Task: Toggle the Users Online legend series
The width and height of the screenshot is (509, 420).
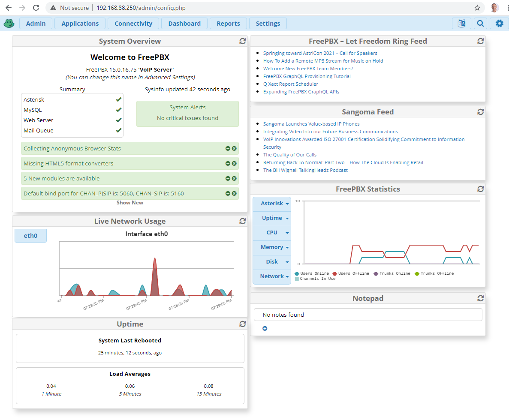Action: (312, 273)
